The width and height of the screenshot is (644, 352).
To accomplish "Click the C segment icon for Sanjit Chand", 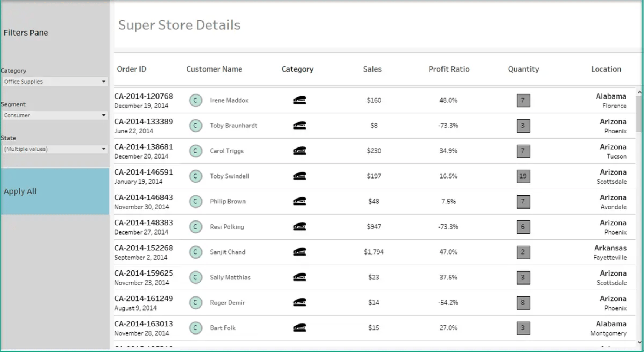I will 195,252.
